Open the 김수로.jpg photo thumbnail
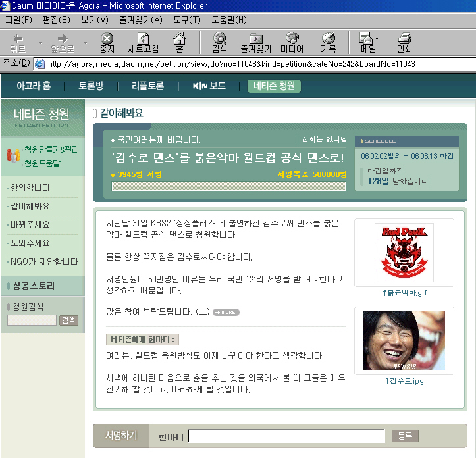 404,341
